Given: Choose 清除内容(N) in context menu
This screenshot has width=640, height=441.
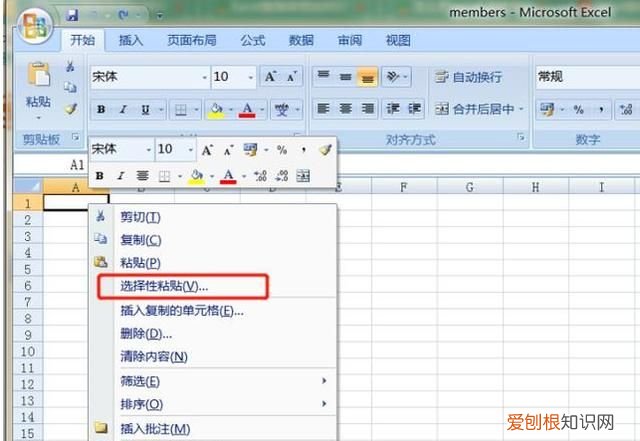Looking at the screenshot, I should click(x=213, y=356).
